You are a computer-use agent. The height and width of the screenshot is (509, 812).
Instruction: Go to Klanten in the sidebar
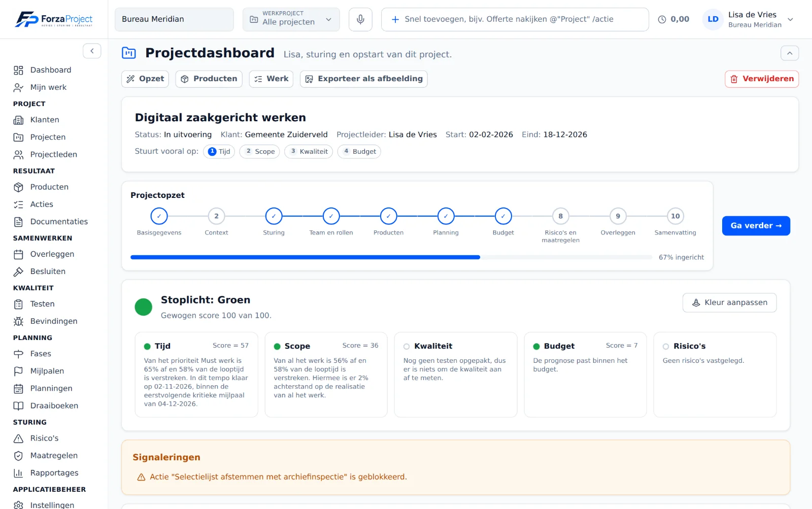pyautogui.click(x=45, y=120)
